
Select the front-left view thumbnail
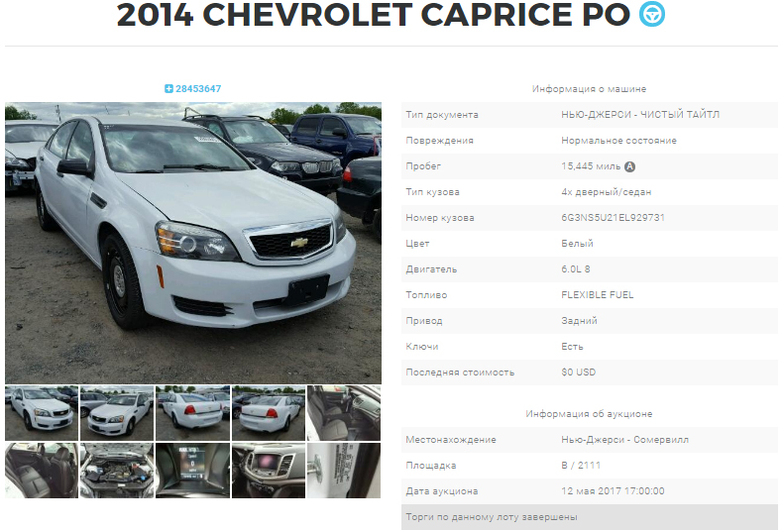click(x=42, y=413)
